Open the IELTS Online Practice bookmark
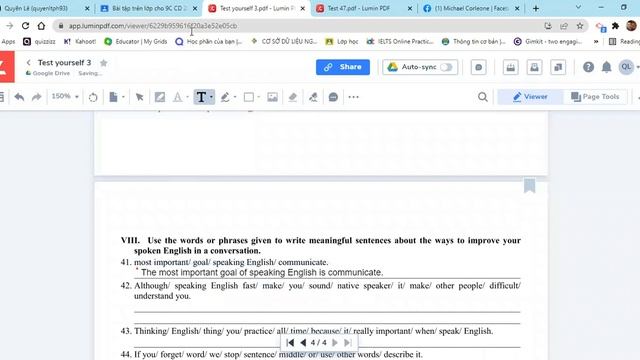Image resolution: width=640 pixels, height=360 pixels. click(400, 41)
